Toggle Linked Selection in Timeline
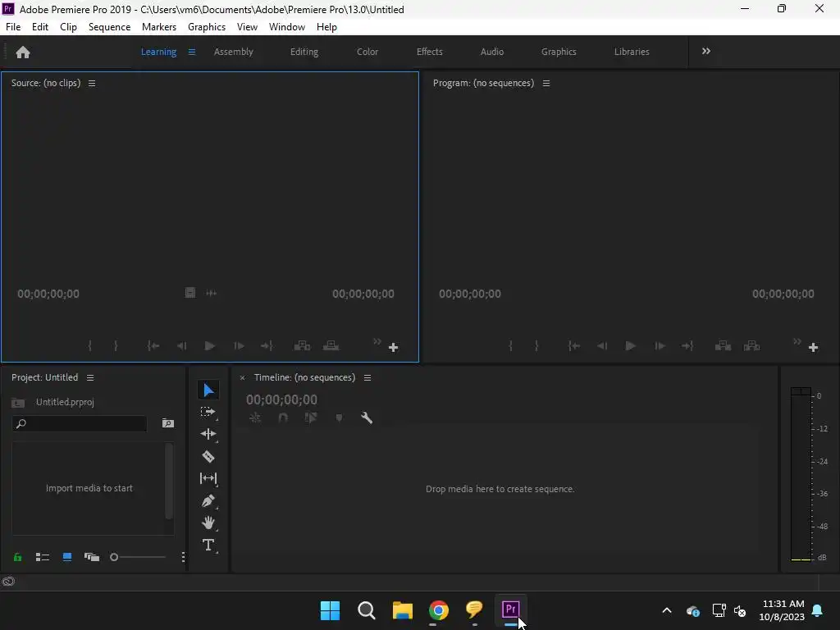The height and width of the screenshot is (630, 840). click(x=311, y=418)
